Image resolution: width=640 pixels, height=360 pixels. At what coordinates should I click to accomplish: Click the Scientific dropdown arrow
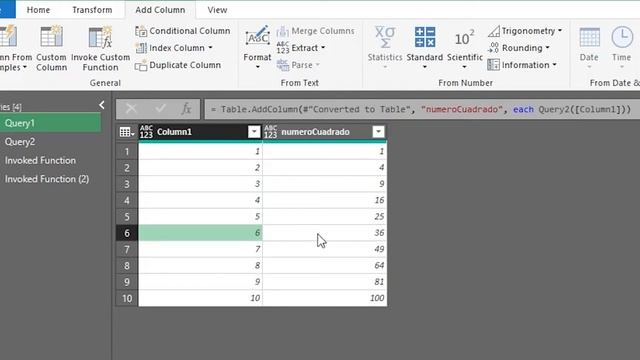(464, 67)
